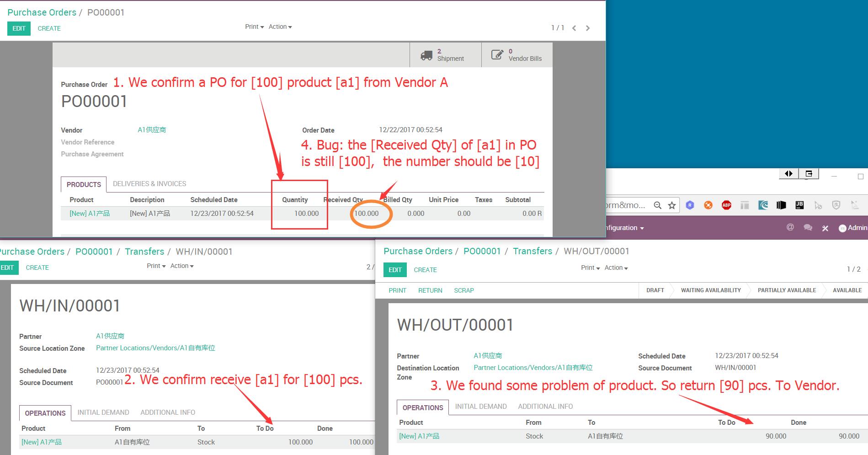868x455 pixels.
Task: Go to previous purchase order record arrow
Action: (x=574, y=28)
